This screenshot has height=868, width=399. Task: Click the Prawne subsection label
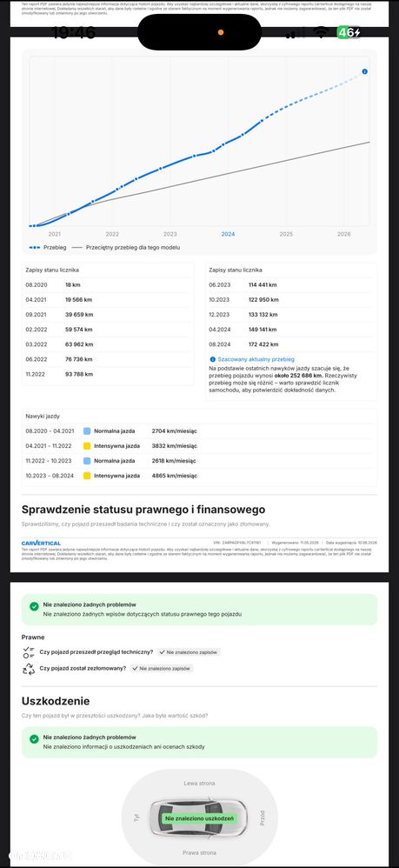click(x=33, y=638)
